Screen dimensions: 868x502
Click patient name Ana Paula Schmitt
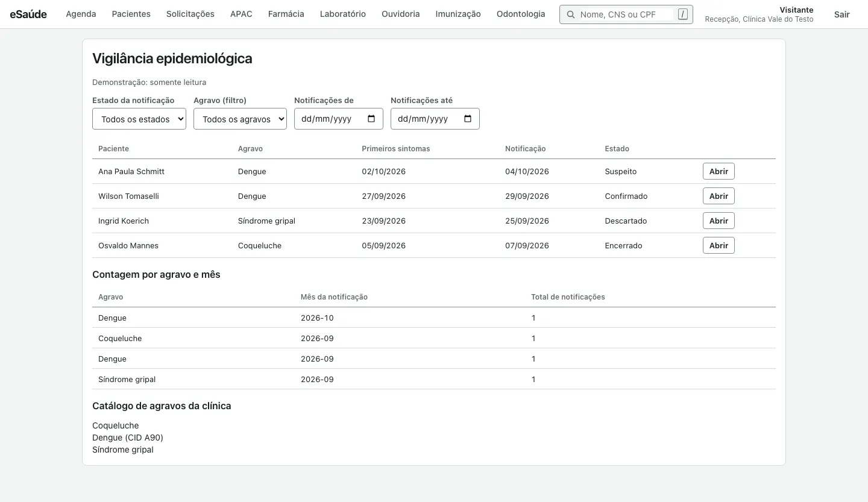pyautogui.click(x=131, y=171)
